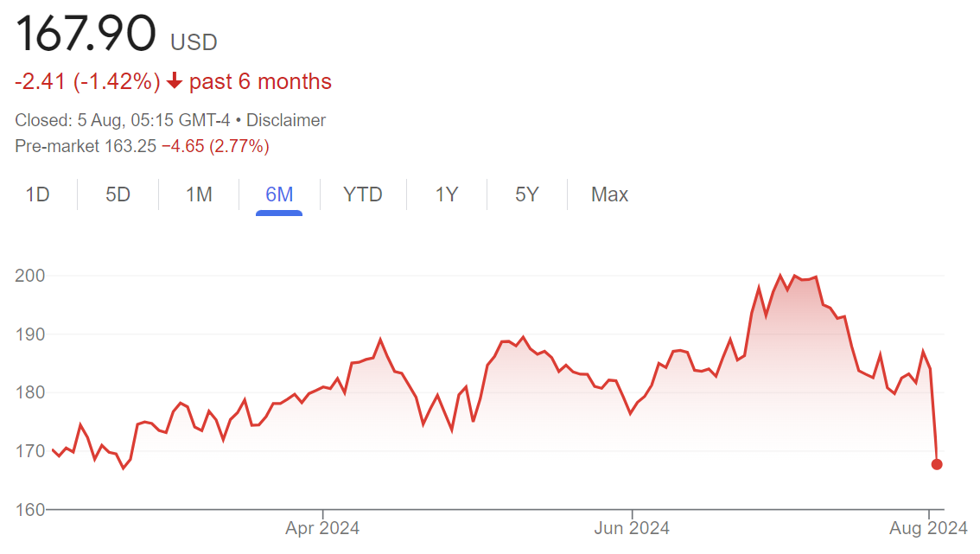Click the Jun 2024 axis label

pyautogui.click(x=632, y=527)
